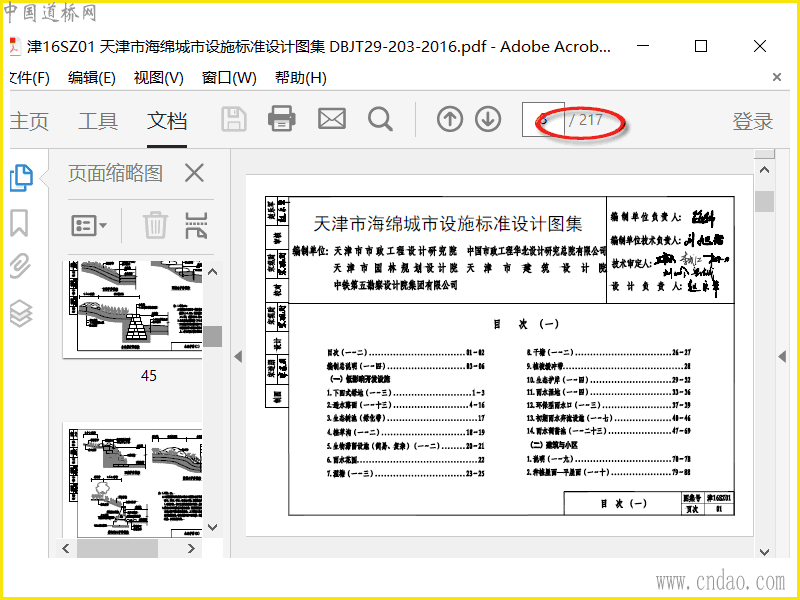Open the layers panel icon
Image resolution: width=800 pixels, height=600 pixels.
pyautogui.click(x=21, y=313)
